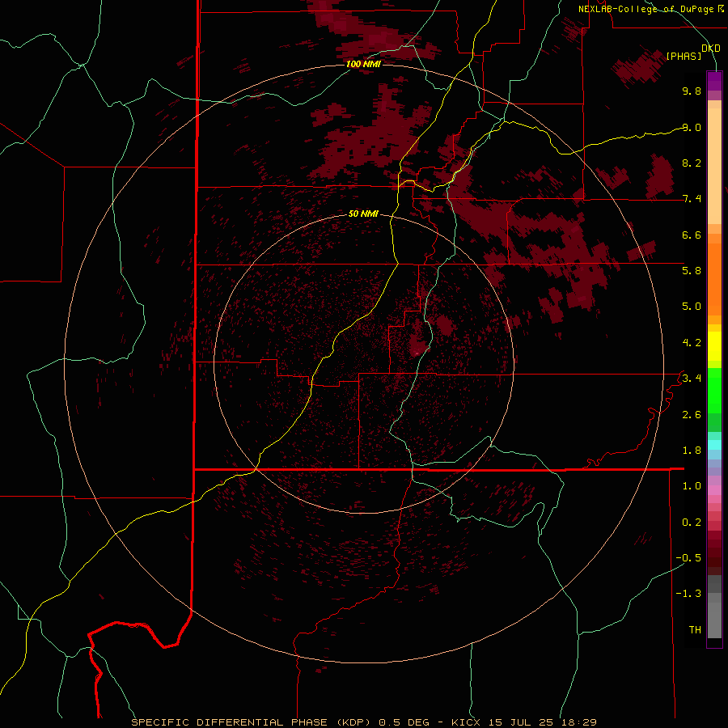The image size is (728, 728).
Task: Click the 0.5 DEG elevation text
Action: click(404, 722)
